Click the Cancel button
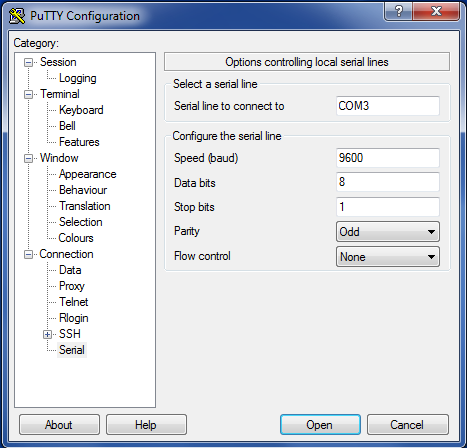 408,425
